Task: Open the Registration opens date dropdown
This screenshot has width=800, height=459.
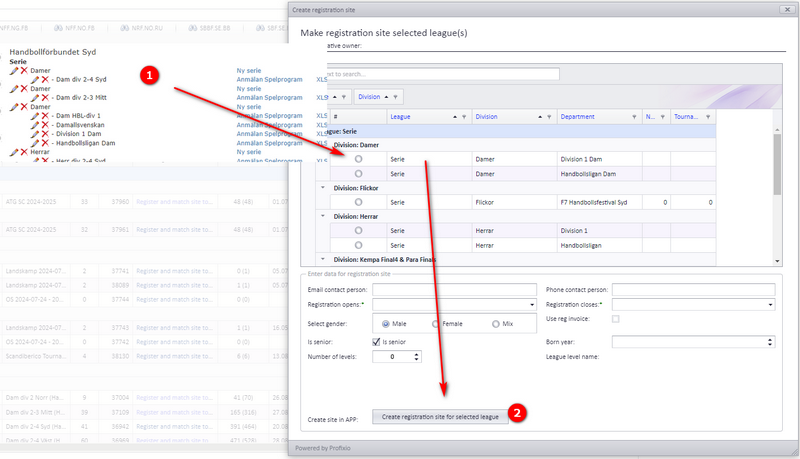Action: coord(532,305)
